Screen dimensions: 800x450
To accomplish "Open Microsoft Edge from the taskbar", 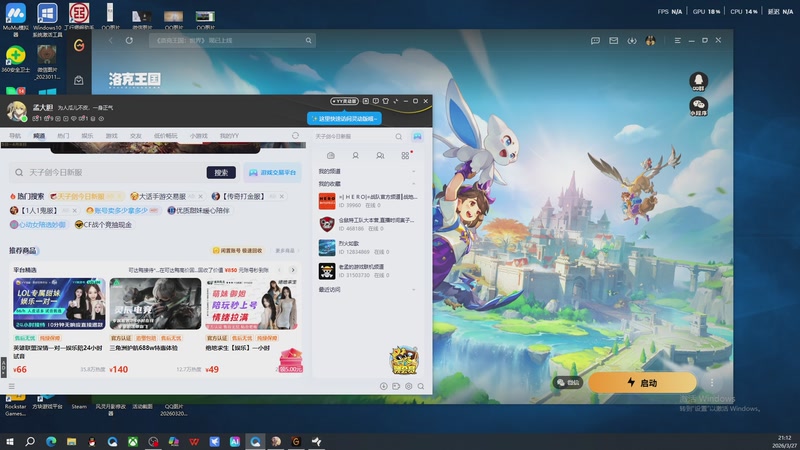I will (51, 441).
